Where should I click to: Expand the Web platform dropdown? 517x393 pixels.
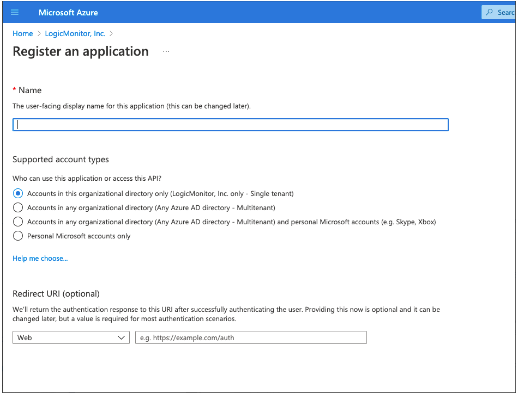point(71,338)
